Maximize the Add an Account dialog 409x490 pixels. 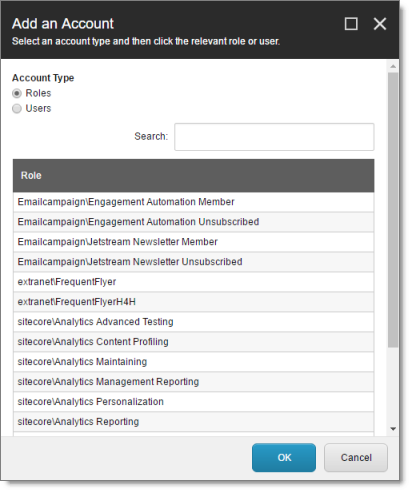351,24
